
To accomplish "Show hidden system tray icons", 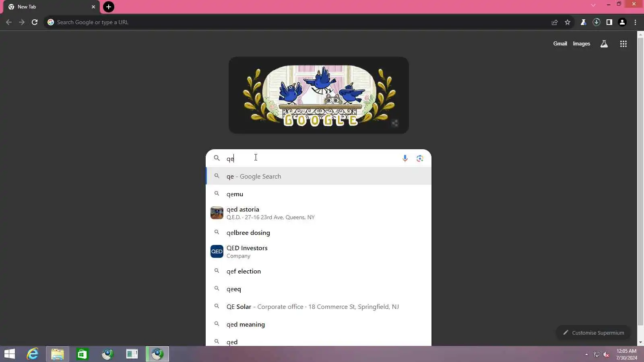I will (586, 354).
